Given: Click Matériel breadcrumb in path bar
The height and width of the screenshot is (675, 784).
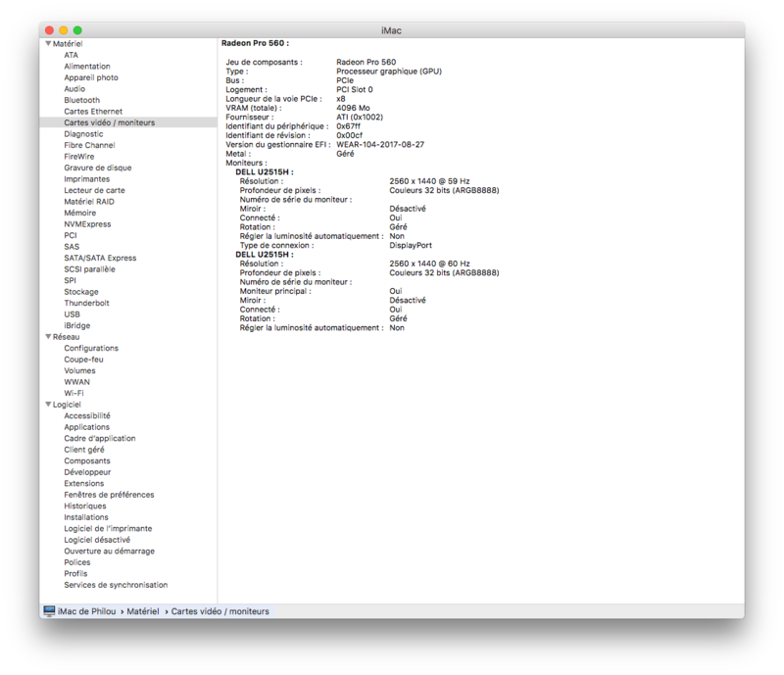Looking at the screenshot, I should [x=142, y=611].
